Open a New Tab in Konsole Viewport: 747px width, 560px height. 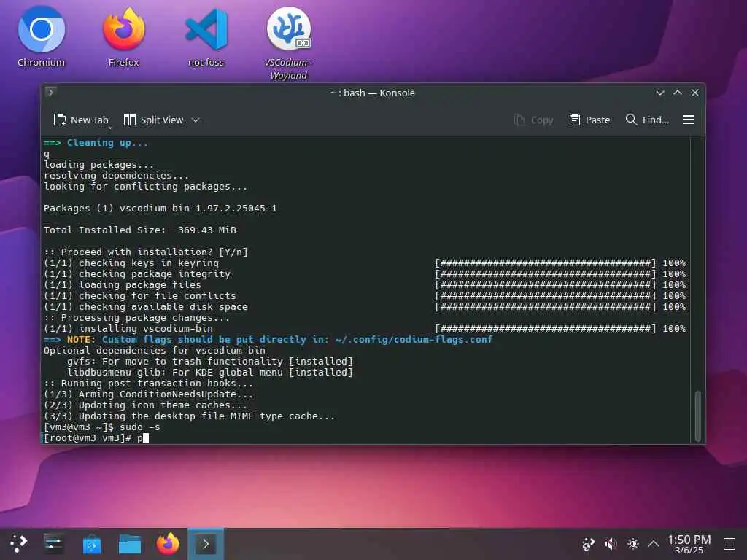click(x=81, y=120)
